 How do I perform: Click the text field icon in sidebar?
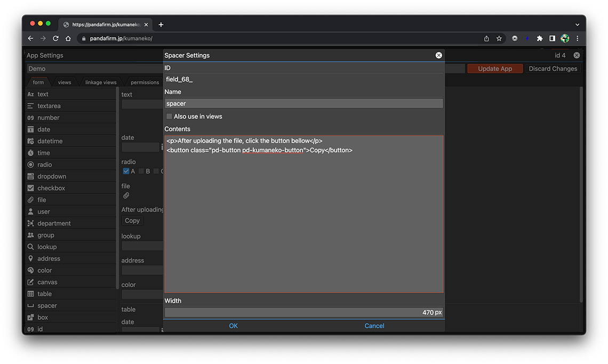[30, 94]
